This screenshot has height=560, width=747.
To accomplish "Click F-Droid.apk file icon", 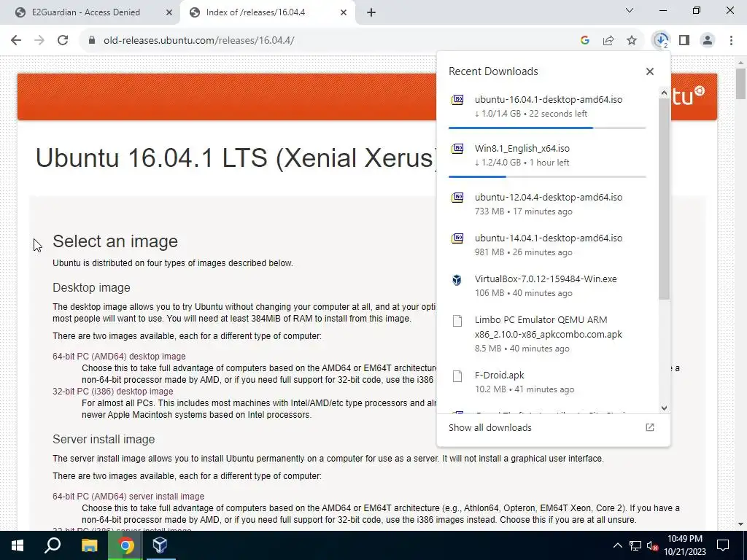I will 457,376.
